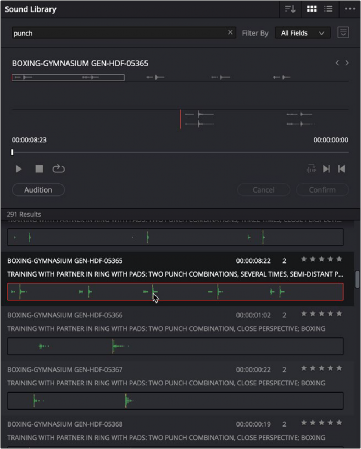Click the 00:00:08:23 timecode
The height and width of the screenshot is (449, 361).
29,140
